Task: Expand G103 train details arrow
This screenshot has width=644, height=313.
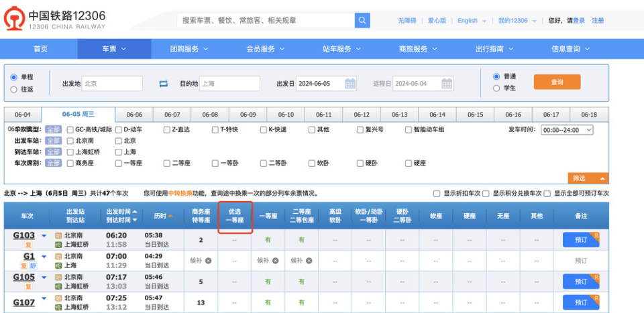Action: (x=44, y=236)
